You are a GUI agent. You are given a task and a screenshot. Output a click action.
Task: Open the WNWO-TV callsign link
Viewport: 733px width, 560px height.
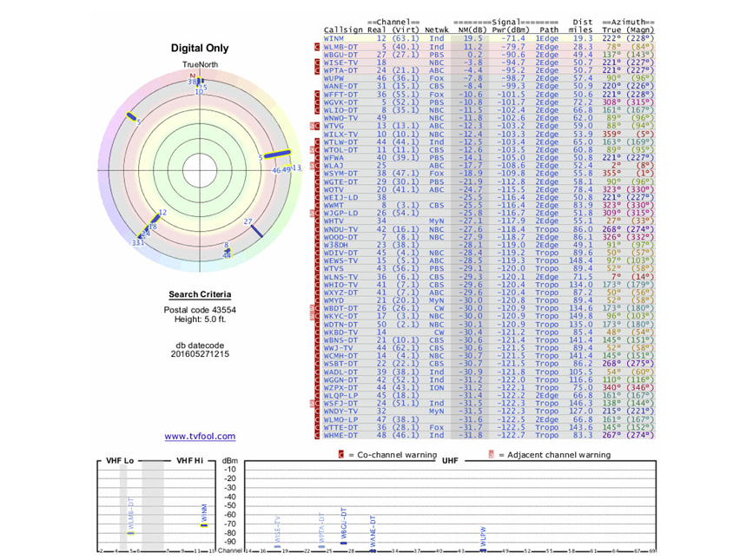click(340, 118)
